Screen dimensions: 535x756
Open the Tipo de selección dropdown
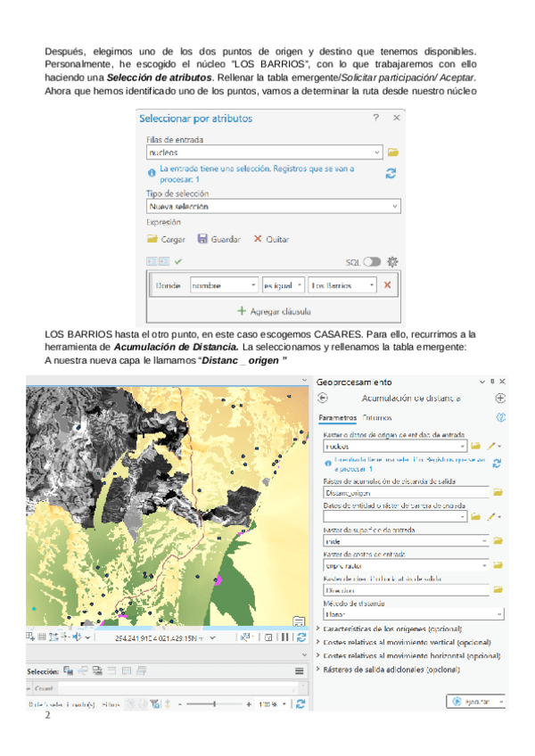(395, 206)
